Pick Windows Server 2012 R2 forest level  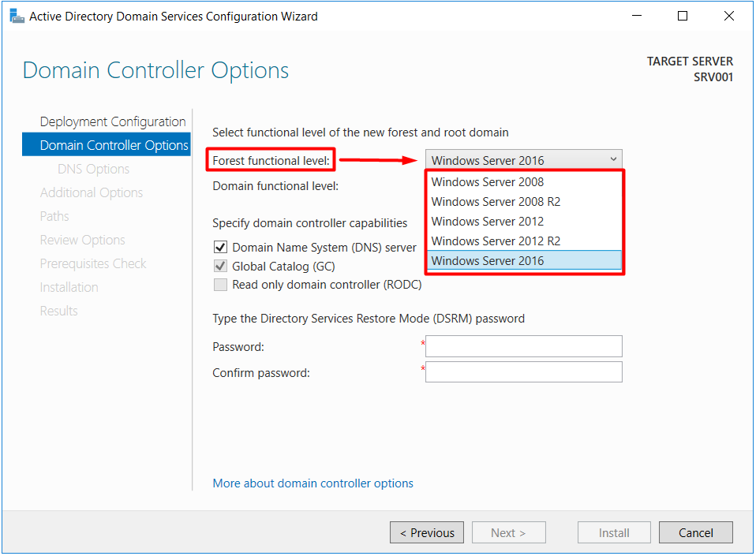[525, 241]
